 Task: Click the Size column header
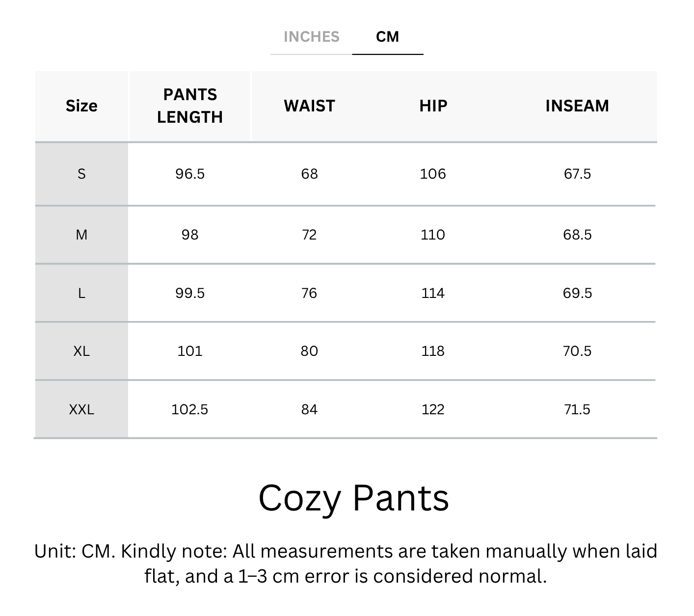[81, 106]
